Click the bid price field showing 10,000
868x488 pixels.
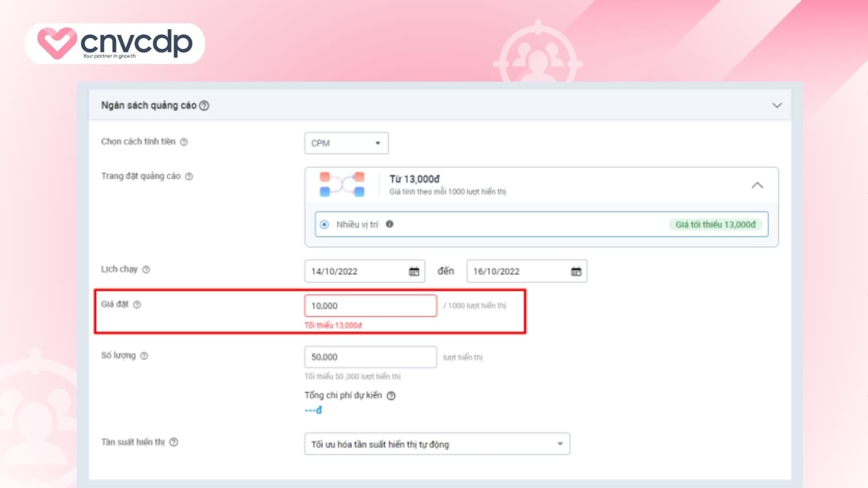point(371,305)
